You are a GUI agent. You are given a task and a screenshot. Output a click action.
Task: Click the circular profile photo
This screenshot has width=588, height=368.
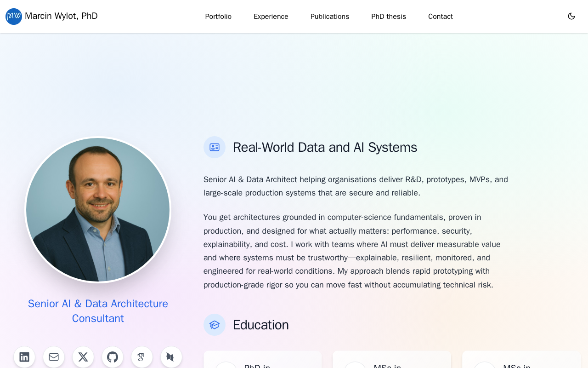pos(98,210)
